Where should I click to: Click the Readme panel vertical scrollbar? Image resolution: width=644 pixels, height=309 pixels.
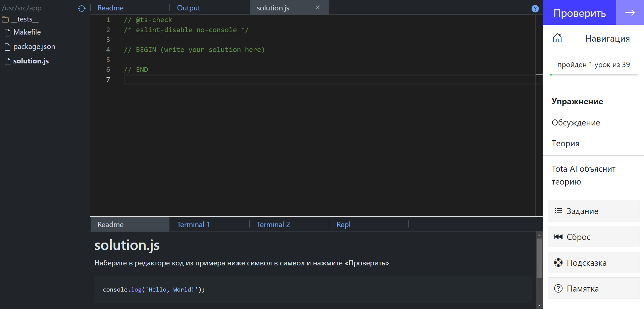tap(539, 258)
